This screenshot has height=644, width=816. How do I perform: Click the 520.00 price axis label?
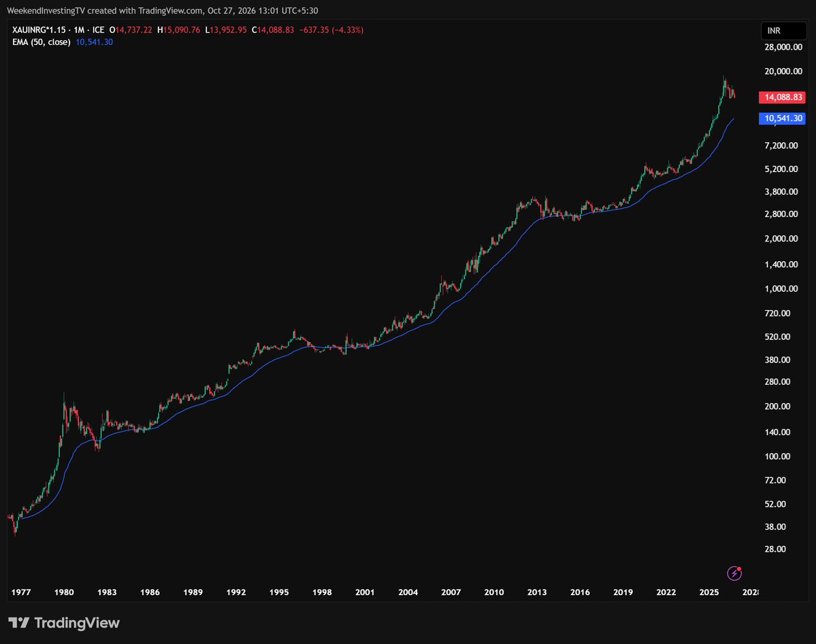[x=777, y=337]
